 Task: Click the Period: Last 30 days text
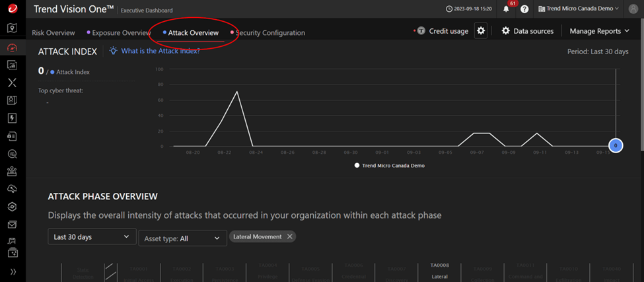click(598, 52)
